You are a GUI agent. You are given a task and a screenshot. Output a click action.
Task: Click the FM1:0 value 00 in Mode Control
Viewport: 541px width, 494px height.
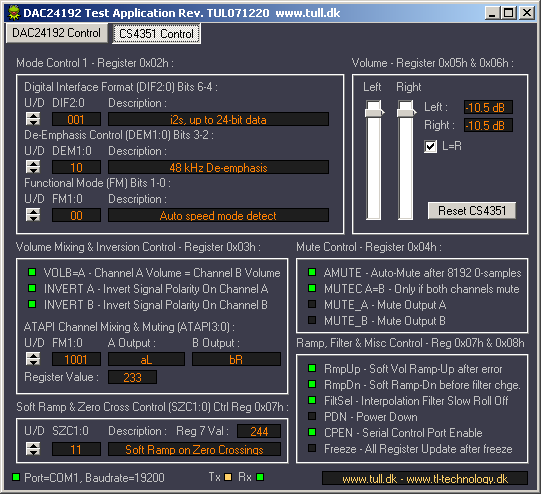pos(76,215)
